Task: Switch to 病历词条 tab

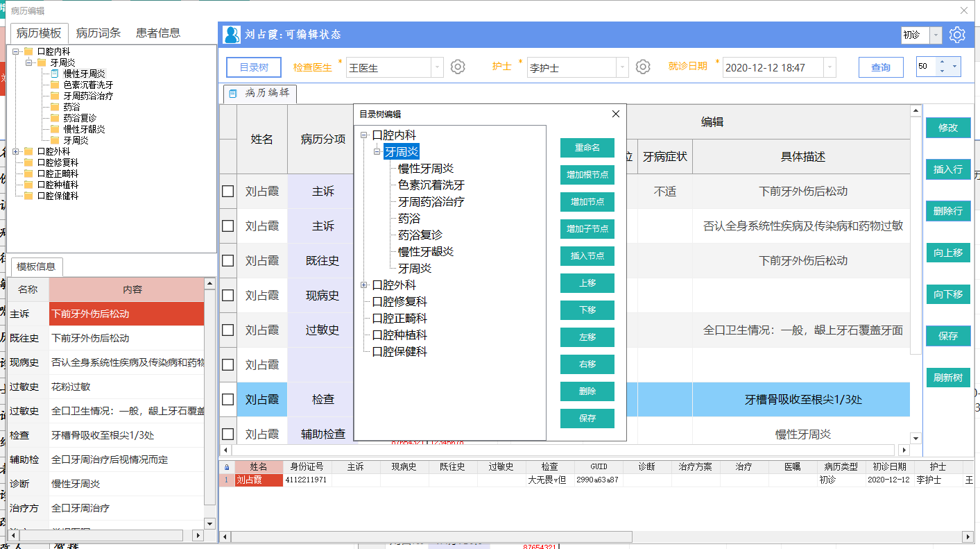Action: pos(98,33)
